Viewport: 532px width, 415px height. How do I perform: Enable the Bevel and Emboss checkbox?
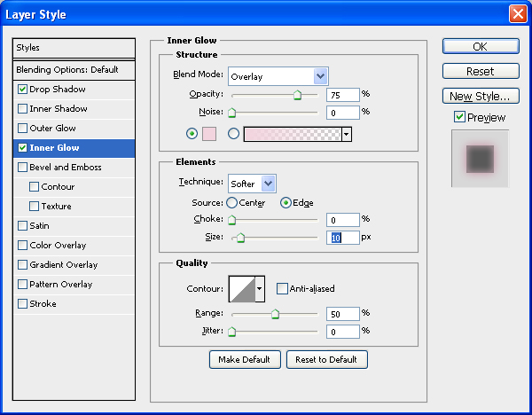pos(22,168)
